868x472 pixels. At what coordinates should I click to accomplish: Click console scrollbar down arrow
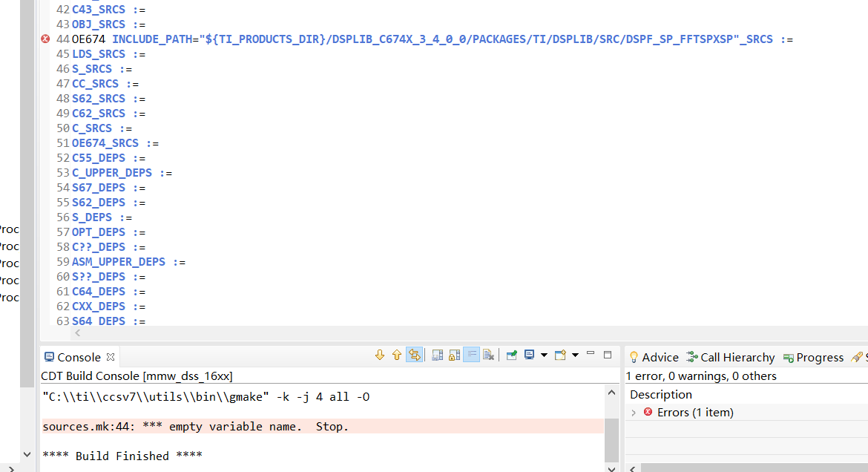[x=611, y=469]
